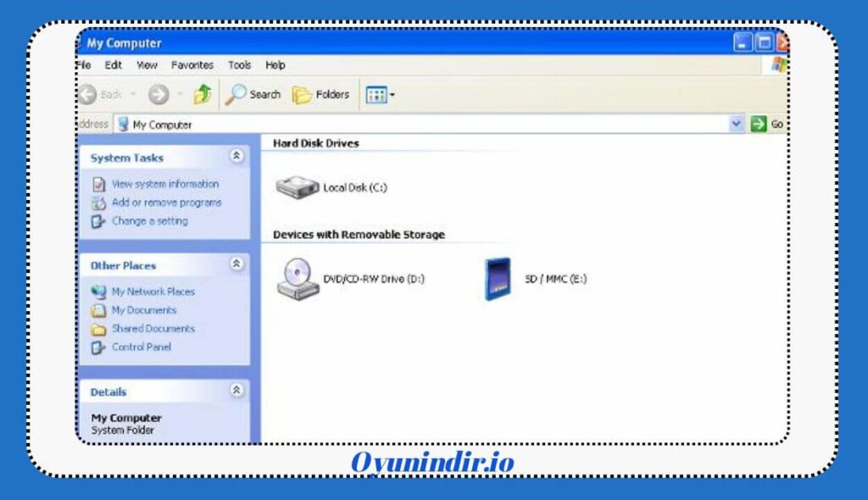The height and width of the screenshot is (500, 868).
Task: Click Change a setting link
Action: [x=149, y=221]
